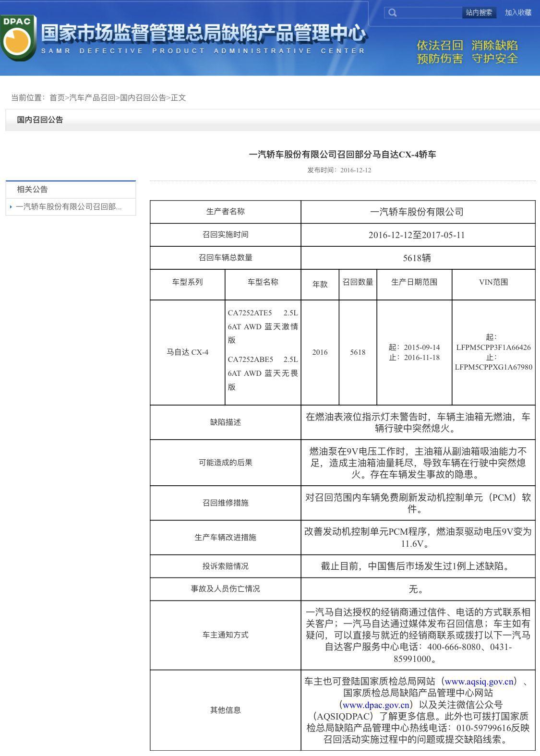
Task: Click model CA7252ATE5 蓝天激情版 text
Action: coord(263,326)
